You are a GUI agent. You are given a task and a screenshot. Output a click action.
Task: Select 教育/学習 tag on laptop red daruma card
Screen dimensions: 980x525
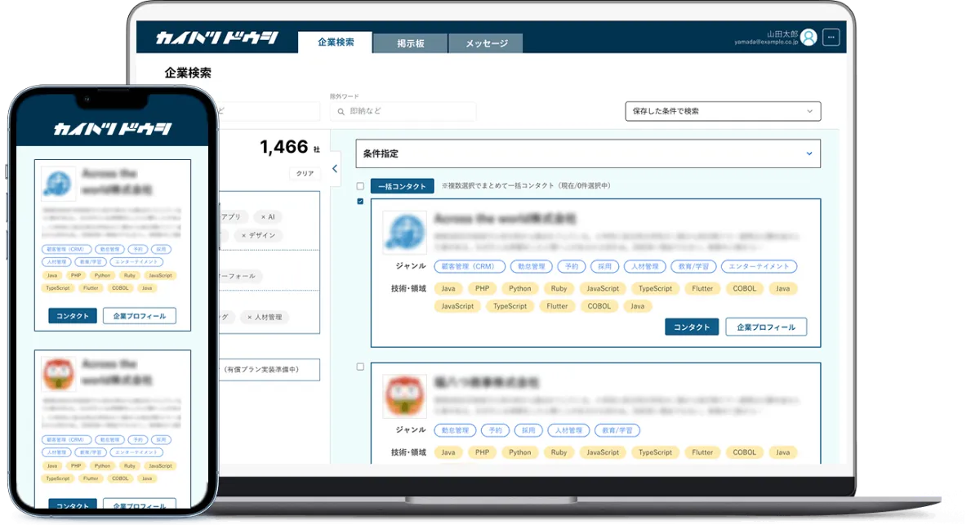pyautogui.click(x=617, y=430)
